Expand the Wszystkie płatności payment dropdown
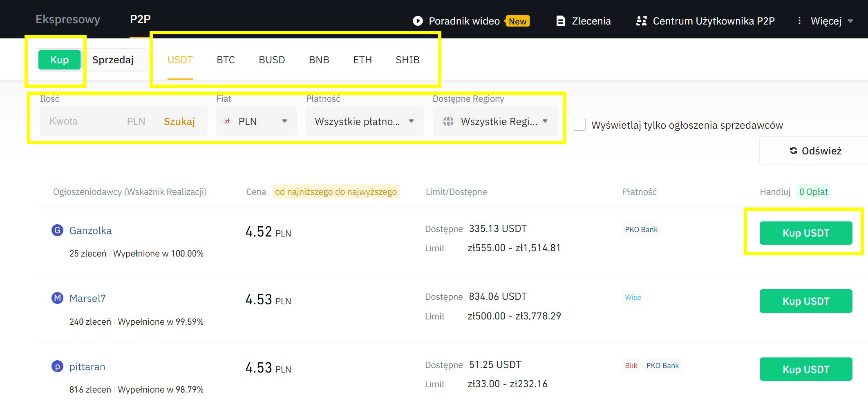 pos(365,121)
